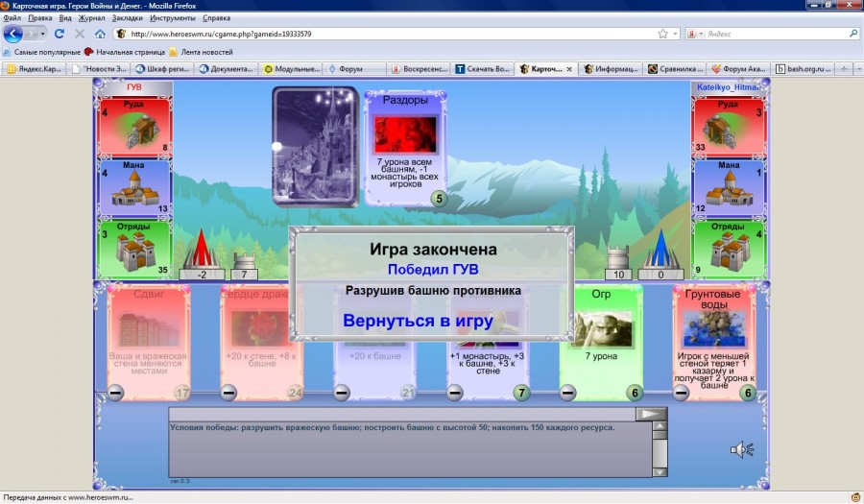This screenshot has width=864, height=504.
Task: Open Самые популярные bookmark
Action: tap(42, 52)
